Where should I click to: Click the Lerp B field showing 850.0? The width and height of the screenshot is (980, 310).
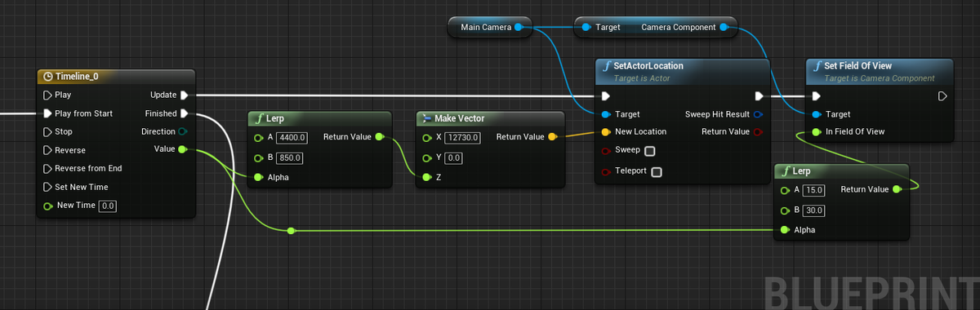[289, 157]
